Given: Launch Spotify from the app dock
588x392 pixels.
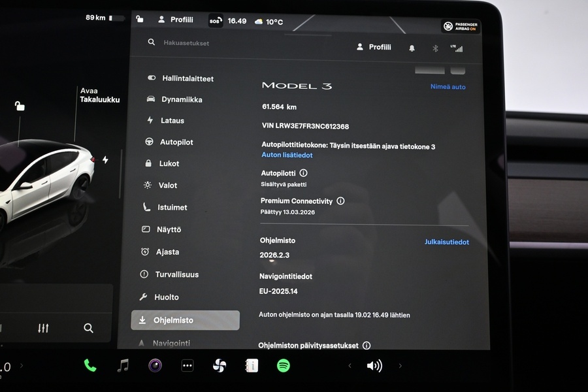Looking at the screenshot, I should point(283,365).
